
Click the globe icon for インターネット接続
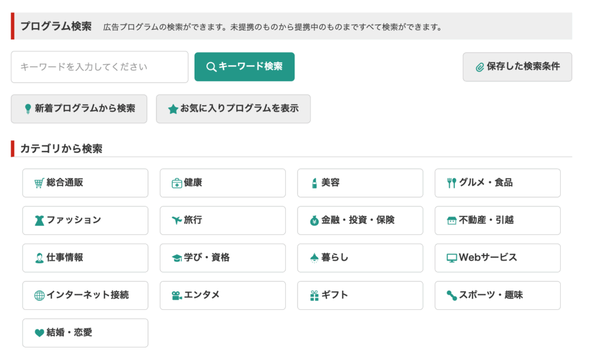tap(39, 295)
